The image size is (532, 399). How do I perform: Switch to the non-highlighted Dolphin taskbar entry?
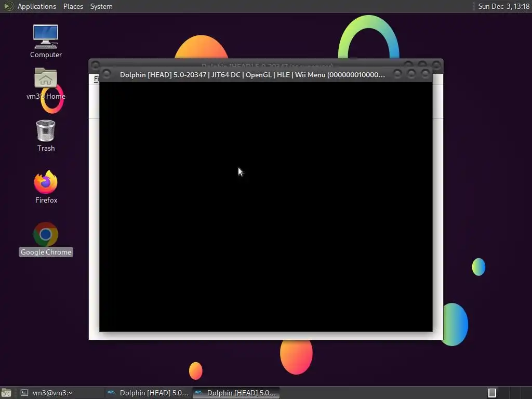click(x=148, y=393)
